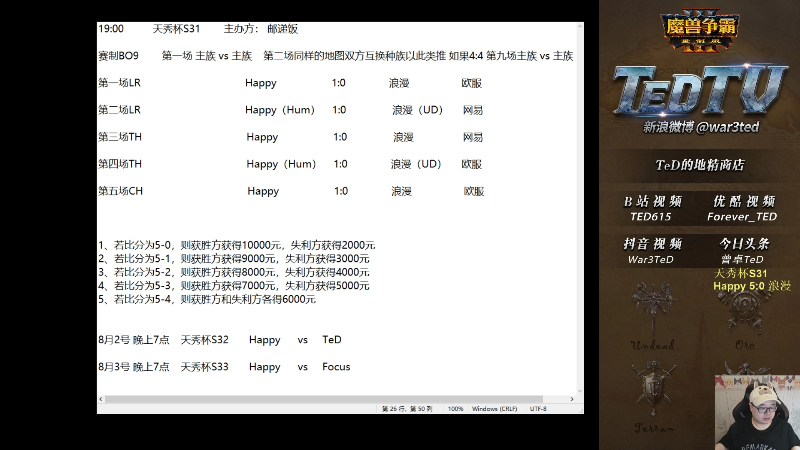This screenshot has height=450, width=800.
Task: Click the 第三场TH row label
Action: pos(120,137)
